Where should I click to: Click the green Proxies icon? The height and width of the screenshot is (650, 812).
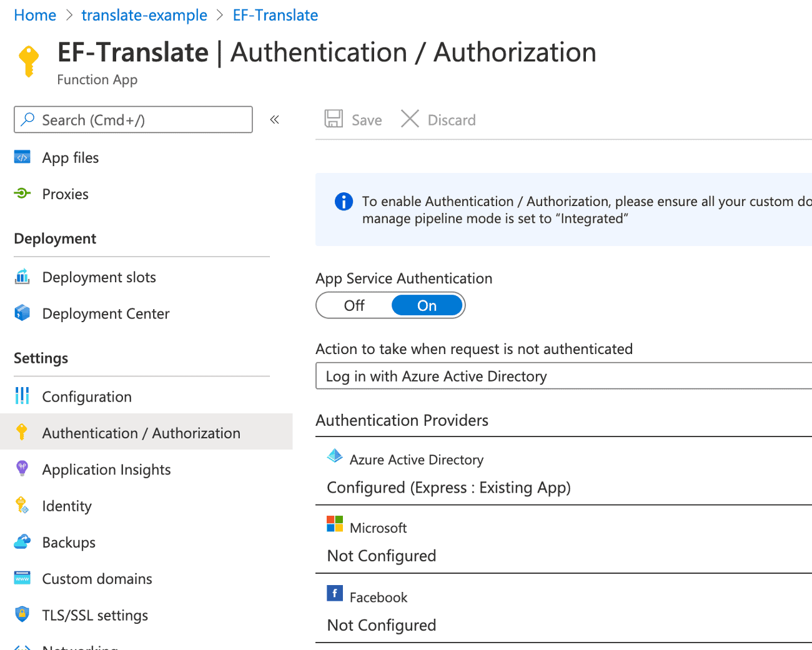pos(22,194)
